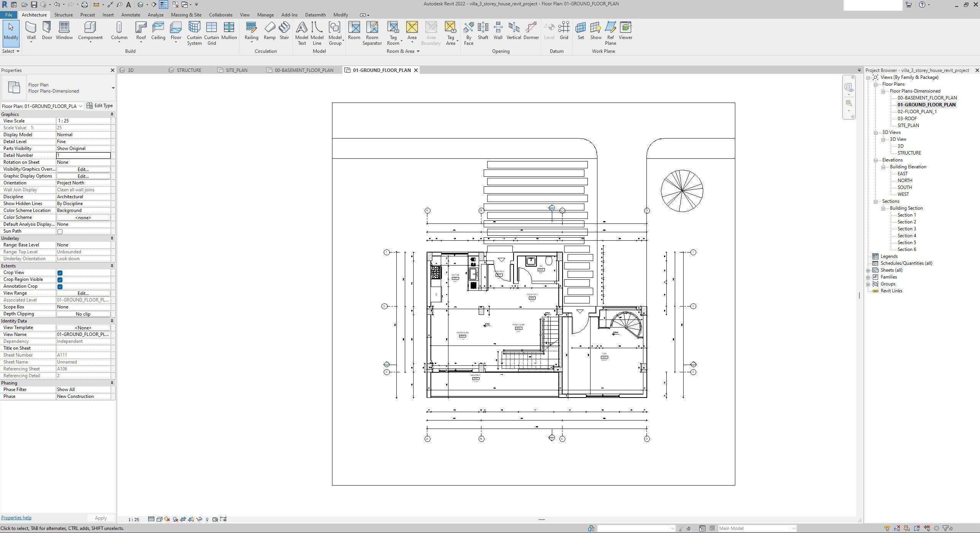The width and height of the screenshot is (980, 533).
Task: Click the Edit Type button
Action: (100, 106)
